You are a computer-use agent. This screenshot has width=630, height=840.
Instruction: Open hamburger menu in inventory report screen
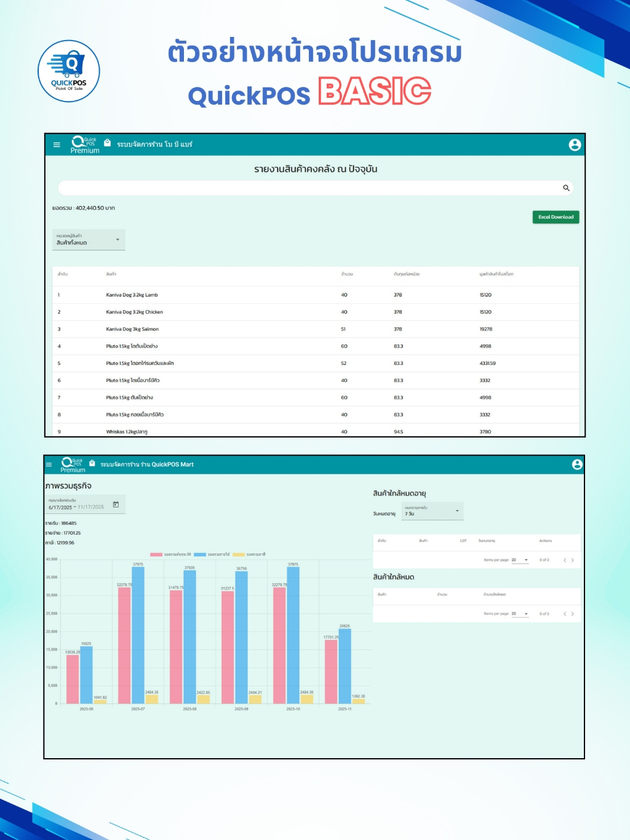point(57,145)
